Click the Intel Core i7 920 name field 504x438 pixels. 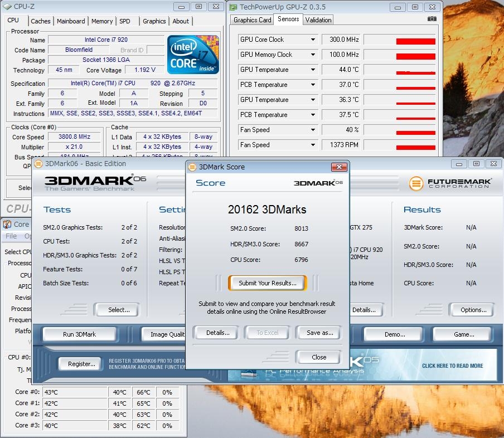(x=106, y=40)
